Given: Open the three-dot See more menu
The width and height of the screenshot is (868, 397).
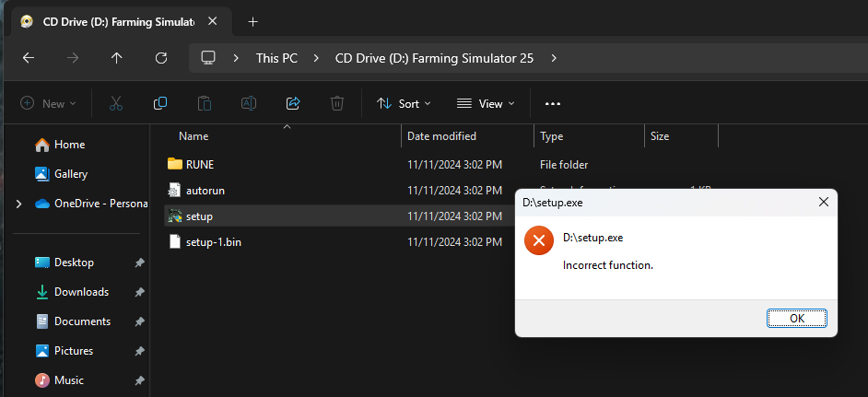Looking at the screenshot, I should [x=553, y=103].
